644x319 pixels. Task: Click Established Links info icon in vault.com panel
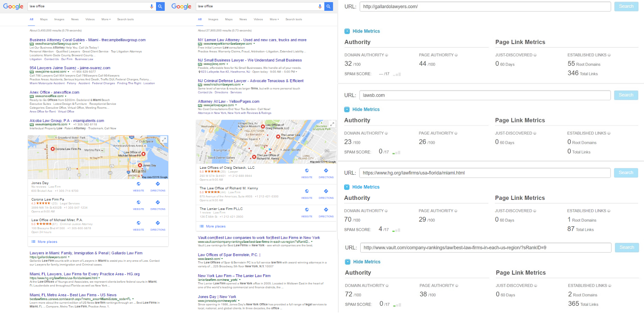pyautogui.click(x=610, y=286)
